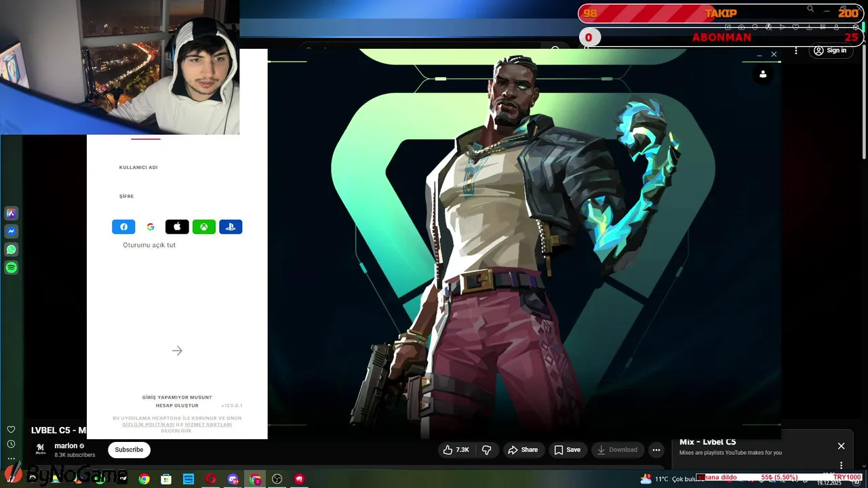The height and width of the screenshot is (488, 868).
Task: Click the profile icon in Riot client
Action: point(763,75)
